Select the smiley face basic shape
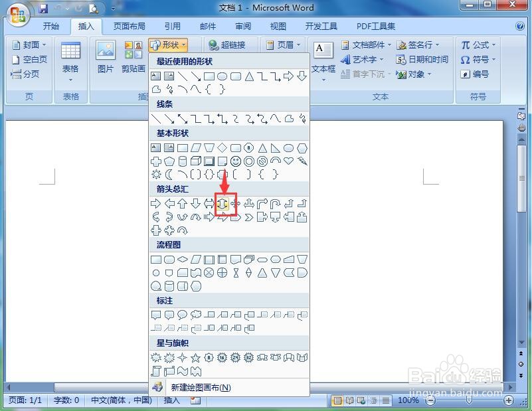The height and width of the screenshot is (411, 532). (x=236, y=161)
